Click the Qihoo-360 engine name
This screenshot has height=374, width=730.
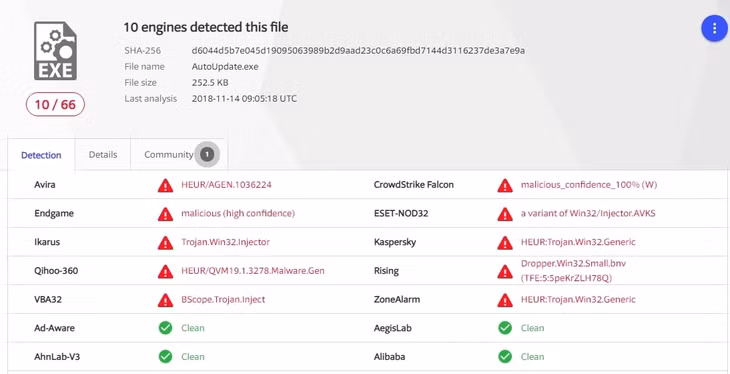[56, 271]
